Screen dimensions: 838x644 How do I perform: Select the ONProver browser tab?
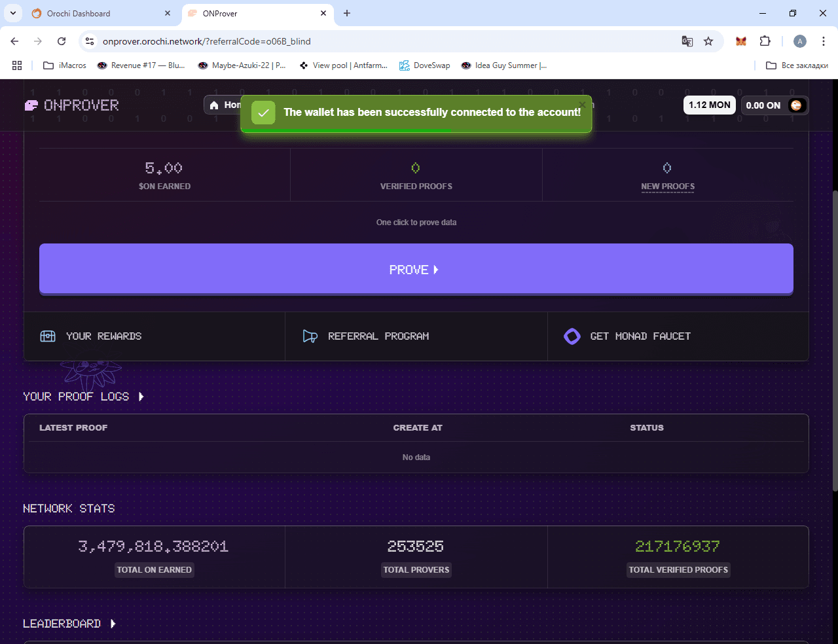tap(257, 13)
